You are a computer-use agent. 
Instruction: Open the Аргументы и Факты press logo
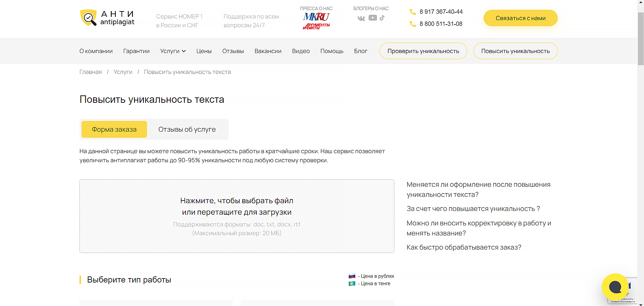point(316,26)
